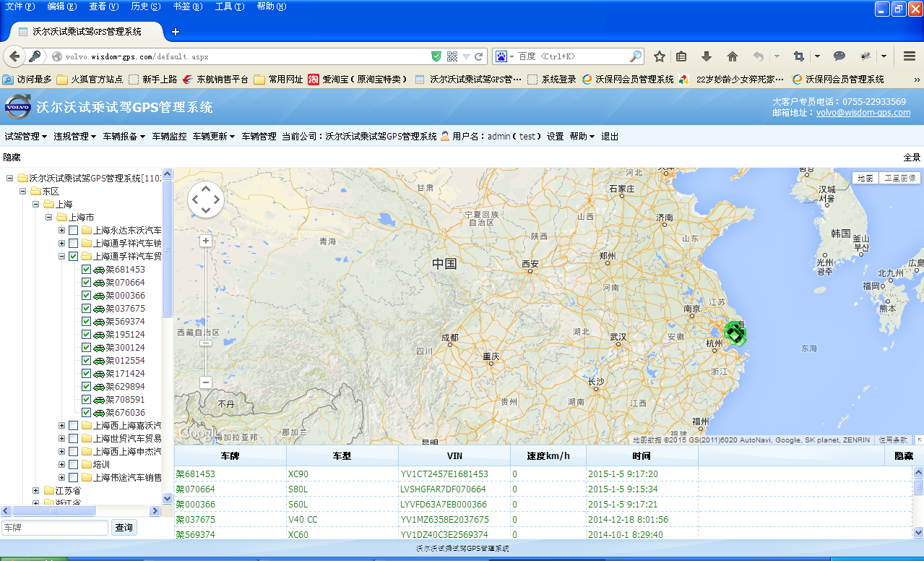Collapse the 上海市 tree node

(49, 218)
